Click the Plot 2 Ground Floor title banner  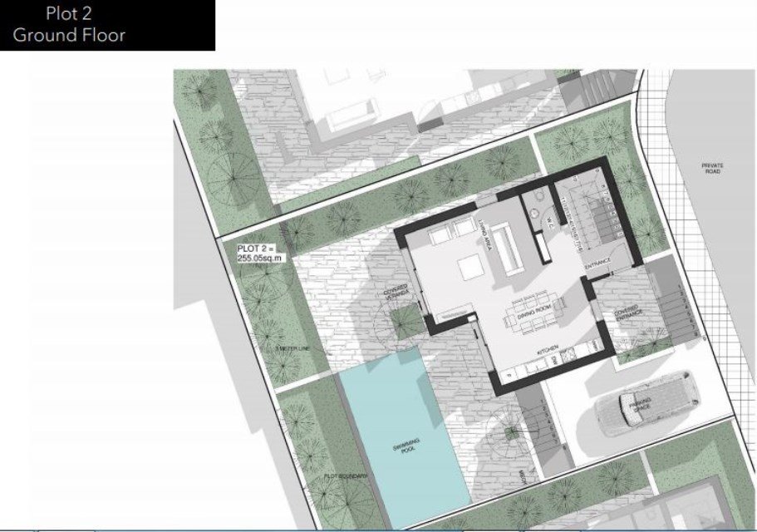[x=107, y=25]
